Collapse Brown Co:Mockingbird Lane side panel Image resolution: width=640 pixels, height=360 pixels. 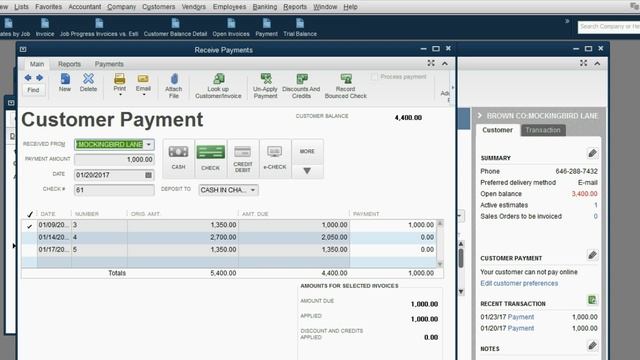480,116
